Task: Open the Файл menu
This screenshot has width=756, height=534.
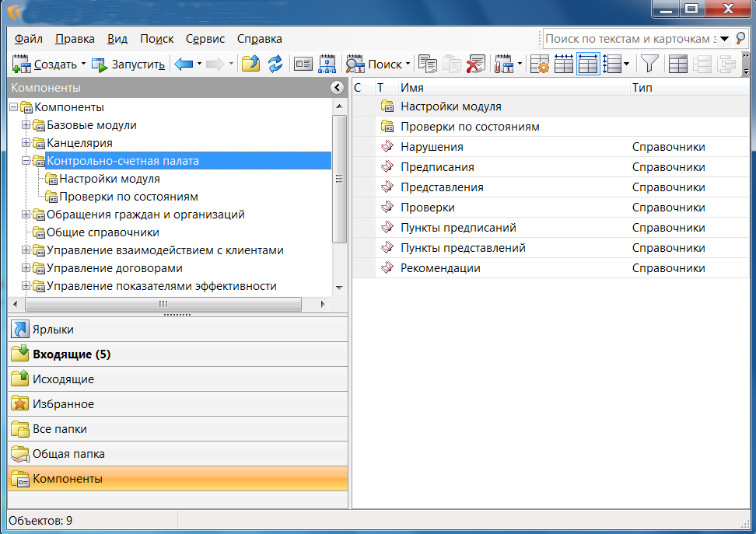Action: coord(29,39)
